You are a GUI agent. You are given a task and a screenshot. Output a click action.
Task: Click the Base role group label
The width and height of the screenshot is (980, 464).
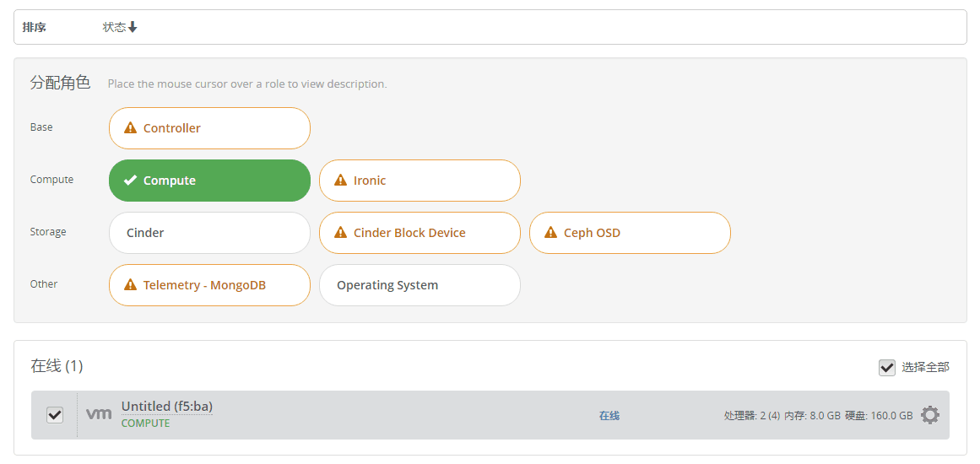(41, 127)
